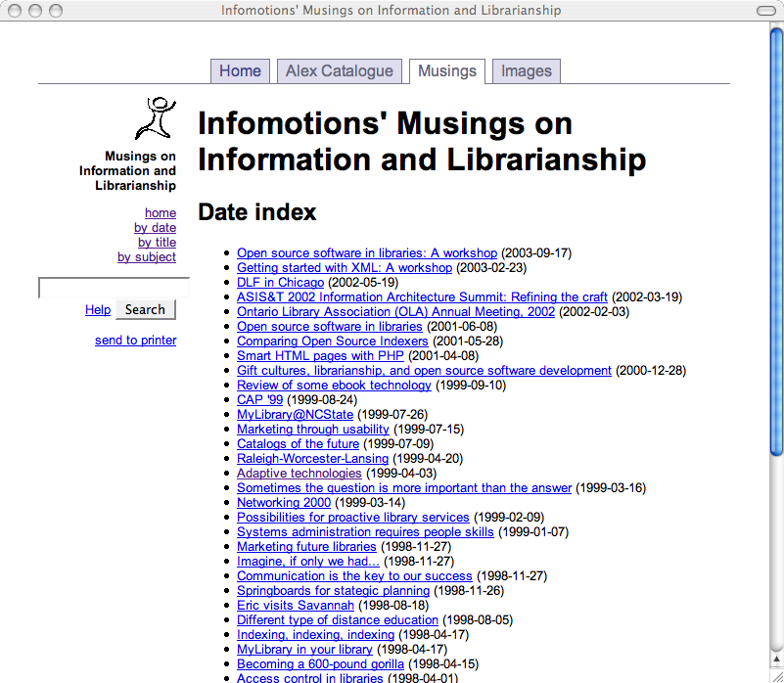The height and width of the screenshot is (683, 784).
Task: Click the 'send to printer' link
Action: click(x=136, y=341)
